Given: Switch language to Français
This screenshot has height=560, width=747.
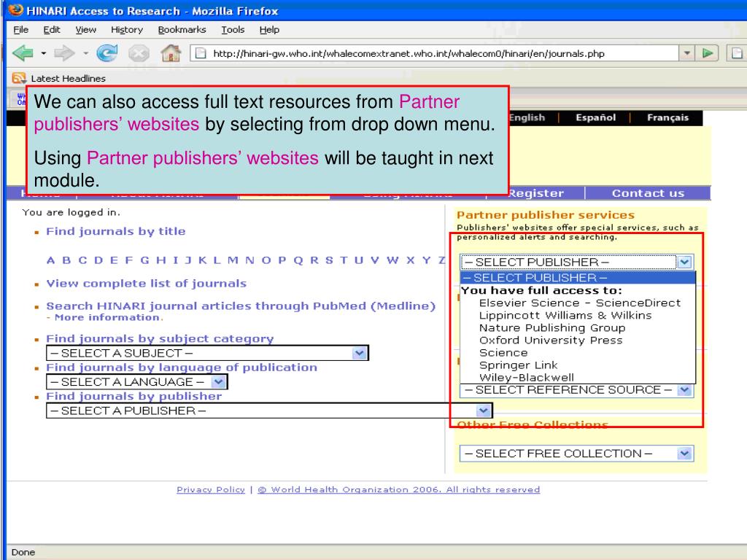Looking at the screenshot, I should 667,117.
